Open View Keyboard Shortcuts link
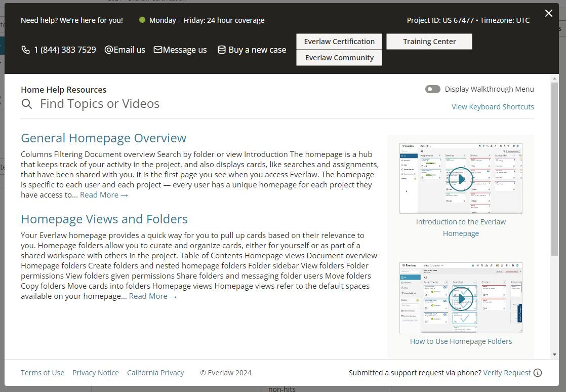Image resolution: width=566 pixels, height=392 pixels. click(493, 107)
